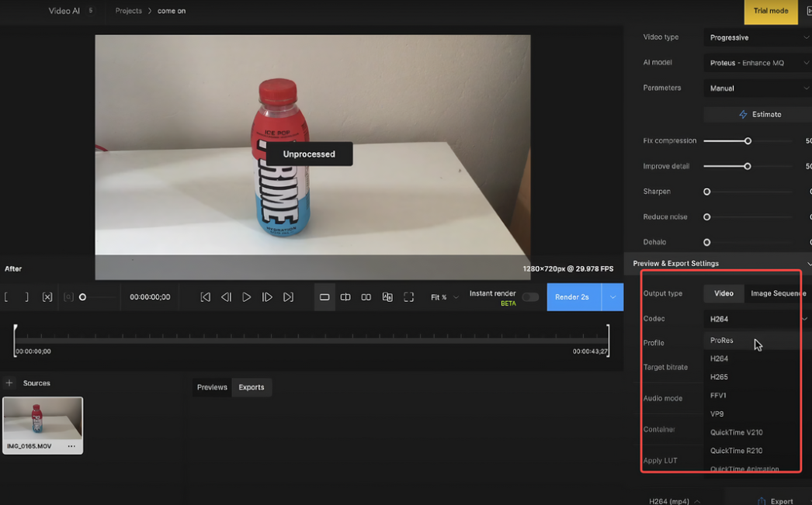The image size is (812, 505).
Task: Switch to the side-by-side comparison view
Action: coord(366,297)
